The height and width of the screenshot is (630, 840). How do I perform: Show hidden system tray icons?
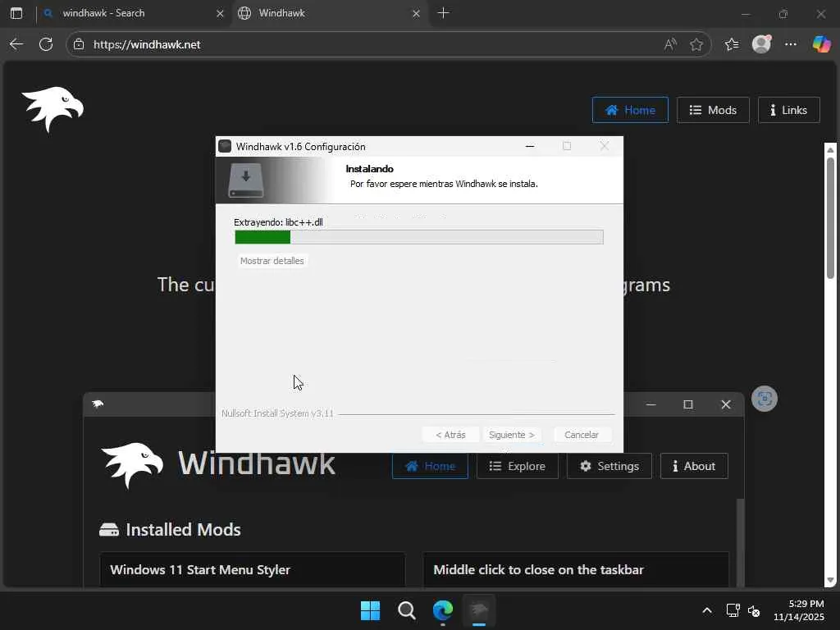[x=707, y=610]
